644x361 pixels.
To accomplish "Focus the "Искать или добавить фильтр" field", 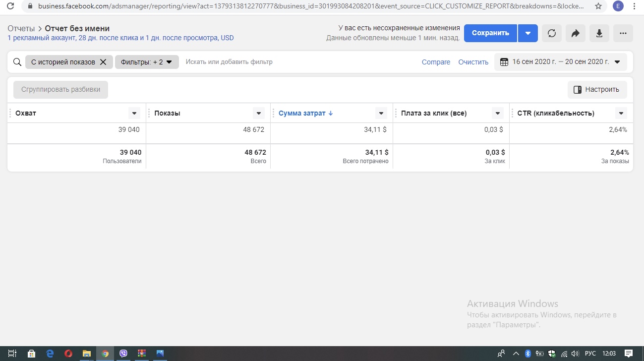I will pyautogui.click(x=229, y=62).
